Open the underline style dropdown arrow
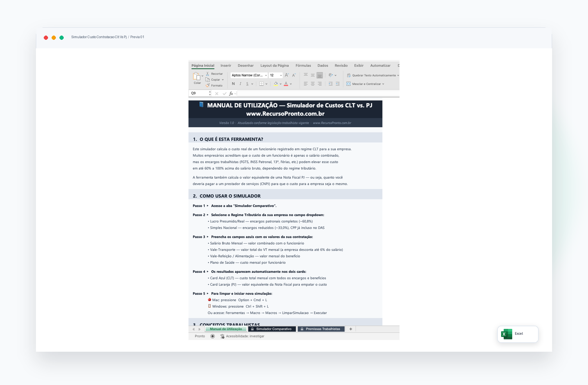Screen dimensions: 588x385 tap(252, 84)
